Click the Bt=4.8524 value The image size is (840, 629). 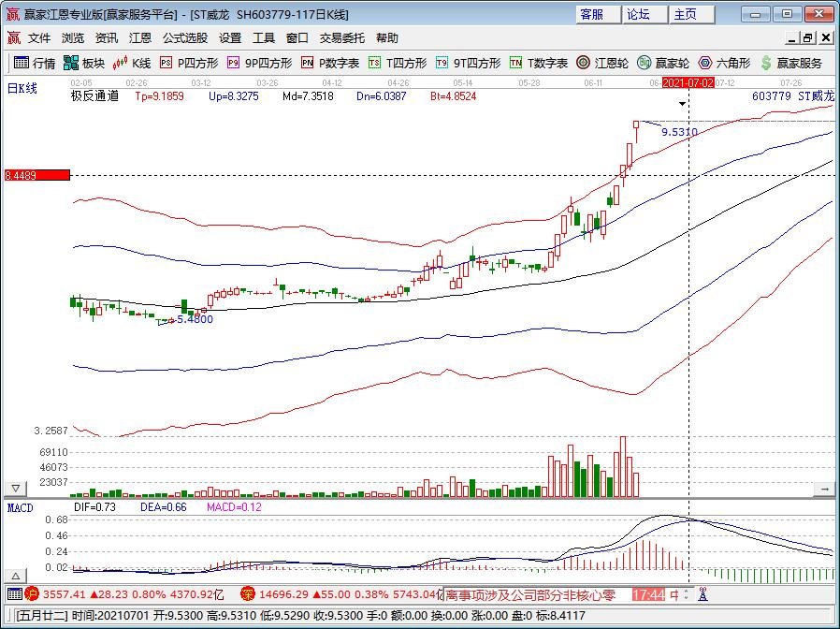tap(454, 96)
